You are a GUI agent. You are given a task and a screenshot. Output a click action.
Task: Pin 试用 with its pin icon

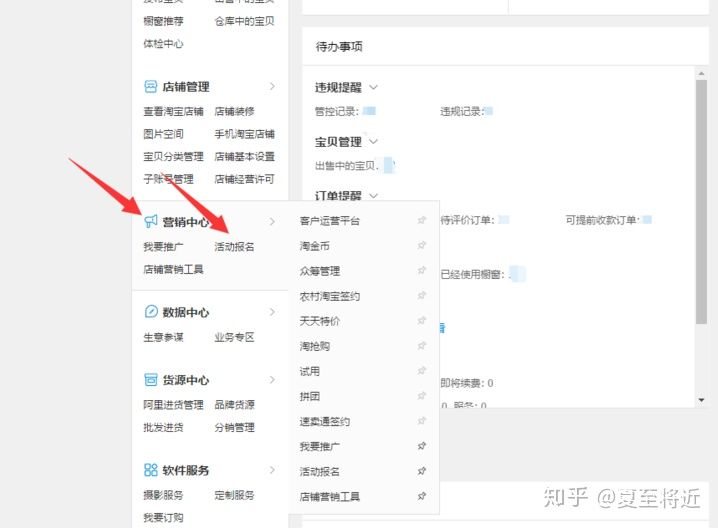pos(422,370)
